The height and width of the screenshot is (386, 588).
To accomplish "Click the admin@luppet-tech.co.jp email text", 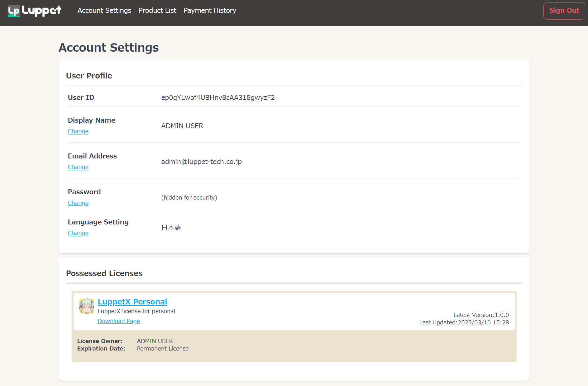I will (201, 162).
